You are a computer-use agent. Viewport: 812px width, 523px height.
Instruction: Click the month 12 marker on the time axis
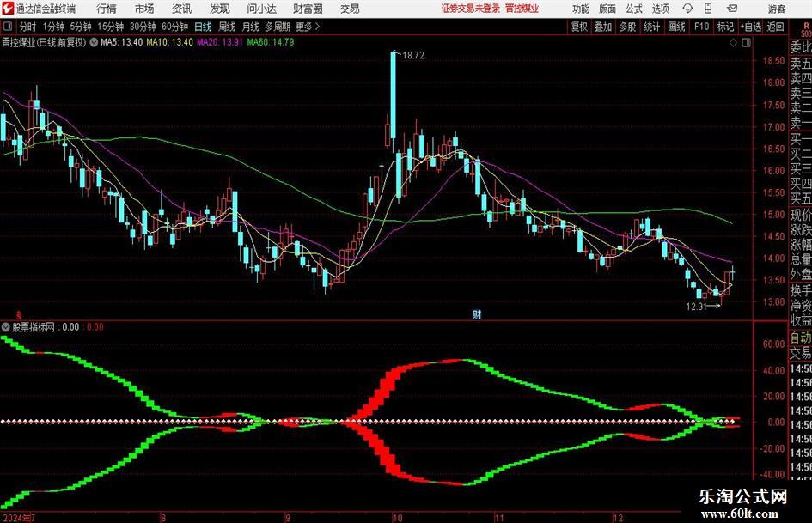point(617,518)
